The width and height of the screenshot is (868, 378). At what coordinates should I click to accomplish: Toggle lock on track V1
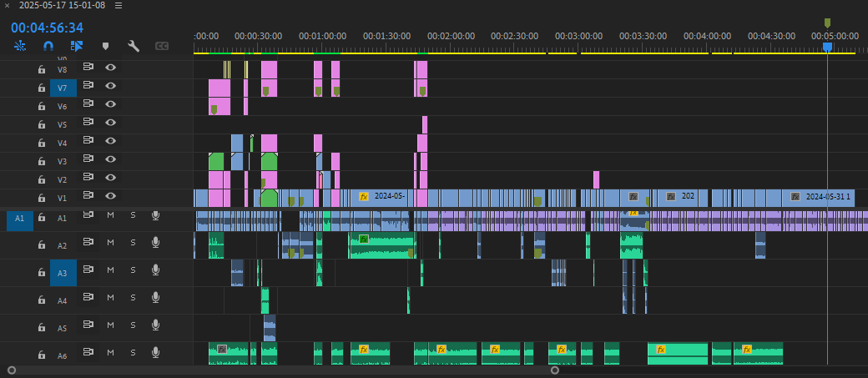click(42, 198)
